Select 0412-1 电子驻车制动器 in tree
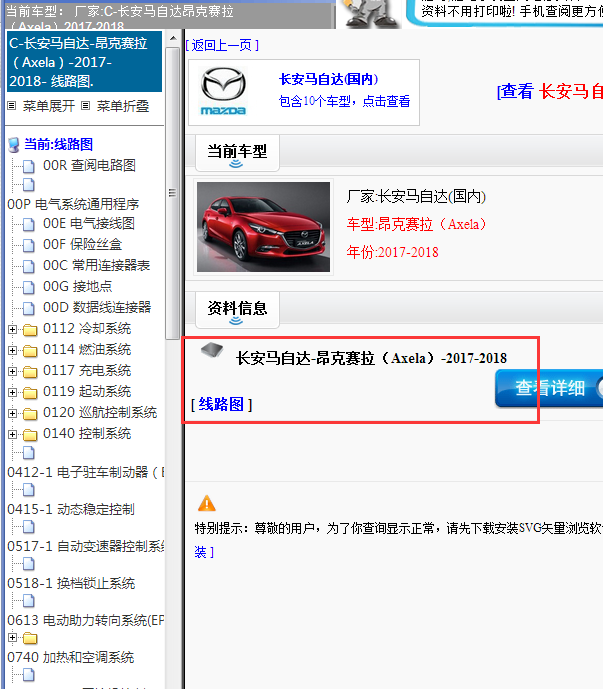This screenshot has height=689, width=603. pyautogui.click(x=86, y=472)
